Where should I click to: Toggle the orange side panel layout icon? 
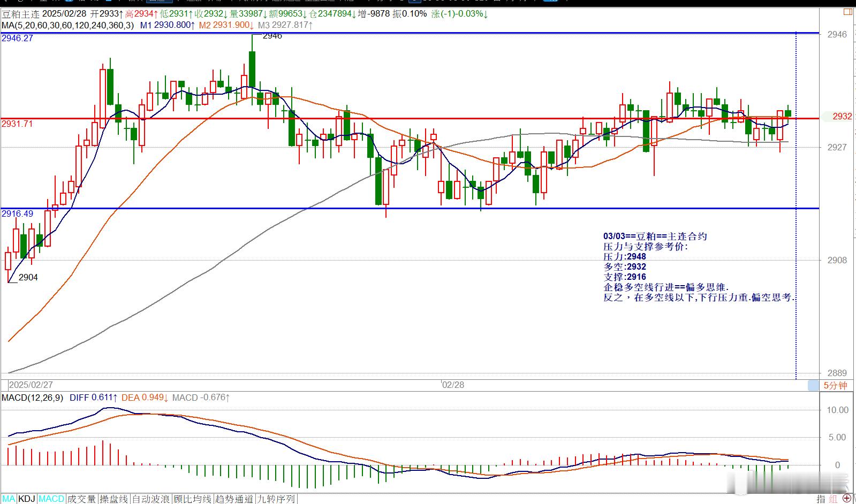click(x=847, y=12)
